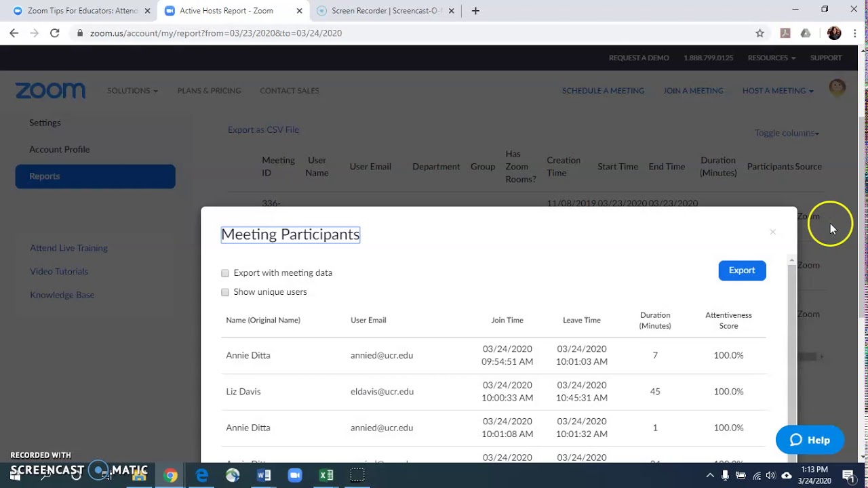Click email eldavis@ucr.edu
The width and height of the screenshot is (868, 488).
click(x=382, y=392)
